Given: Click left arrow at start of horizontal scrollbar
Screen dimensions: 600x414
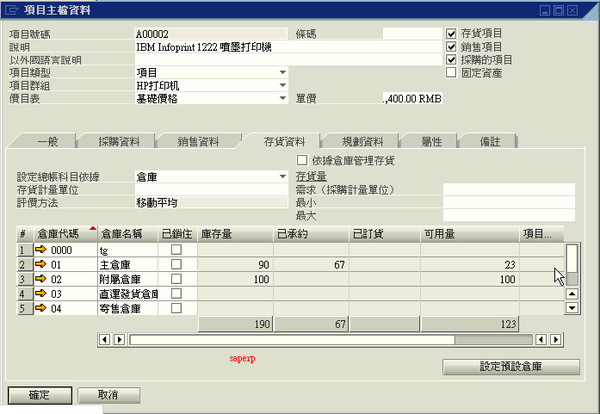Looking at the screenshot, I should point(104,339).
